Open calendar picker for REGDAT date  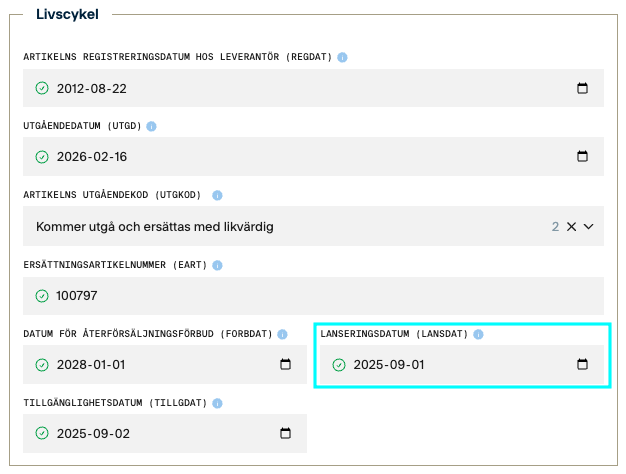point(583,88)
